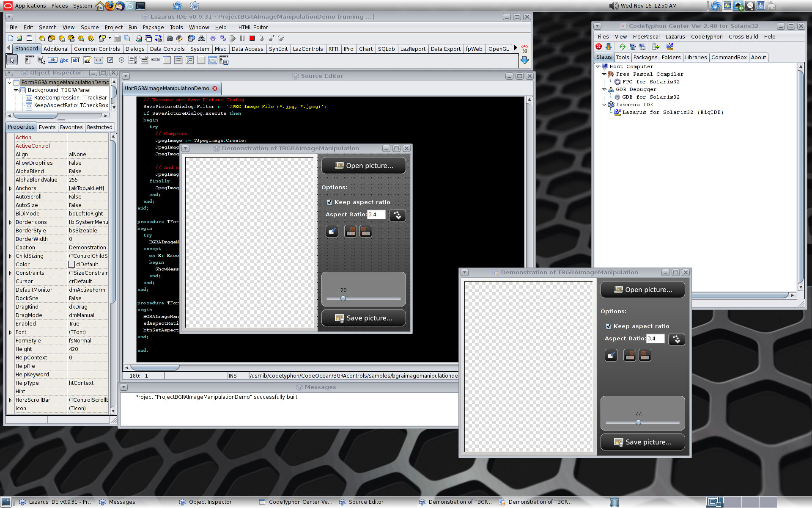This screenshot has height=508, width=812.
Task: Pick the TToggleBox 'on' component icon
Action: pyautogui.click(x=99, y=60)
